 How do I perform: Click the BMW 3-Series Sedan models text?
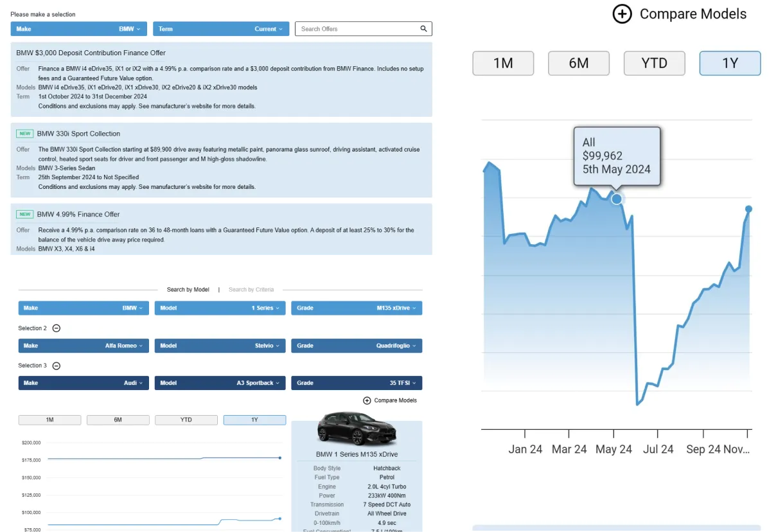point(67,168)
